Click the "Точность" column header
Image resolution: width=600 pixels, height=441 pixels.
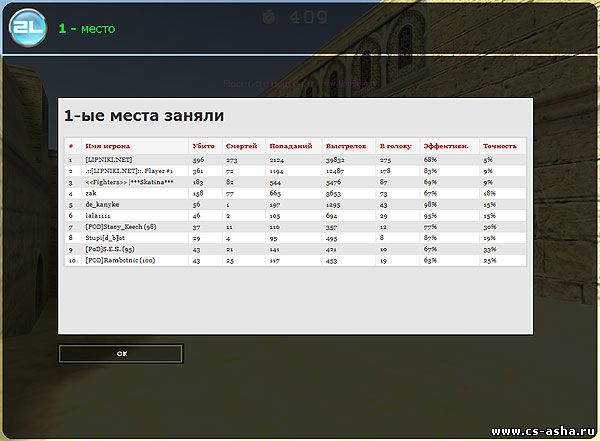click(500, 146)
